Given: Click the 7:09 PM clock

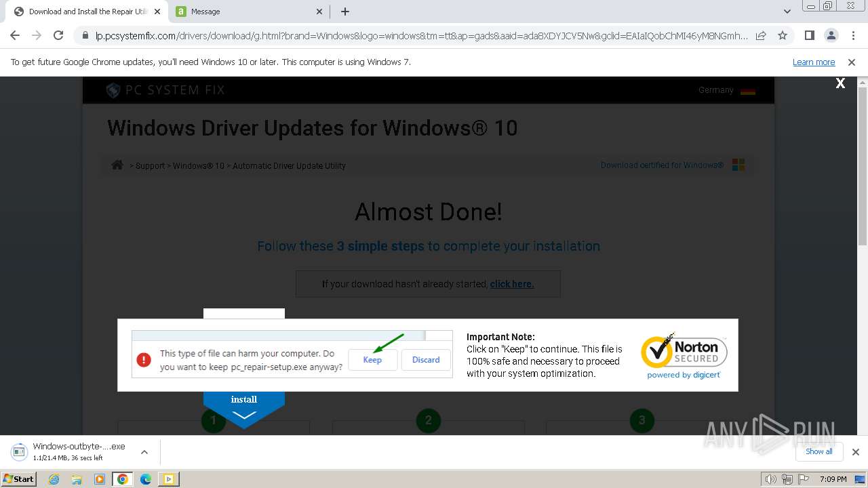Looking at the screenshot, I should pyautogui.click(x=833, y=479).
